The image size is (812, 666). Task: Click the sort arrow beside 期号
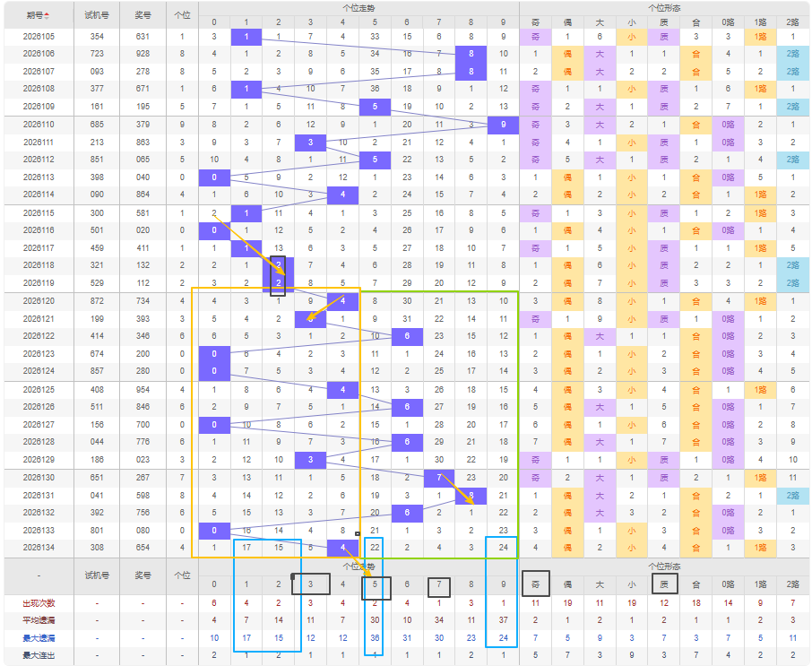pyautogui.click(x=47, y=15)
